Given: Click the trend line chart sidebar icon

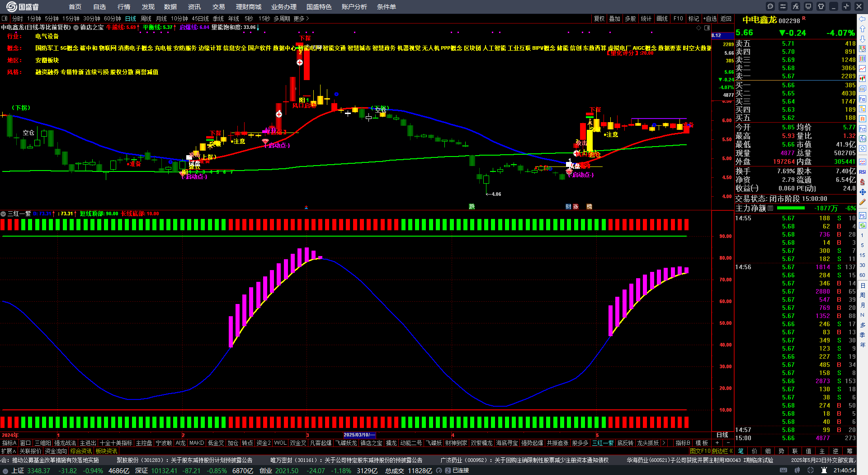Looking at the screenshot, I should click(863, 68).
